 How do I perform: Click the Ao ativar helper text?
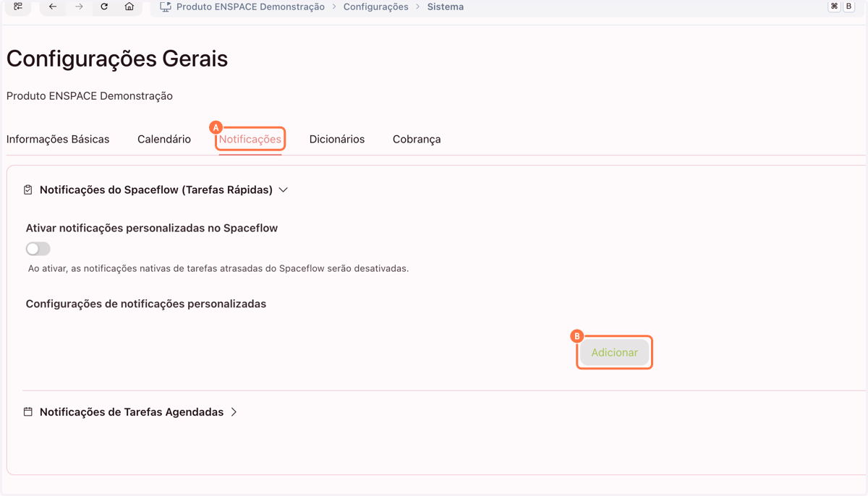[x=218, y=268]
